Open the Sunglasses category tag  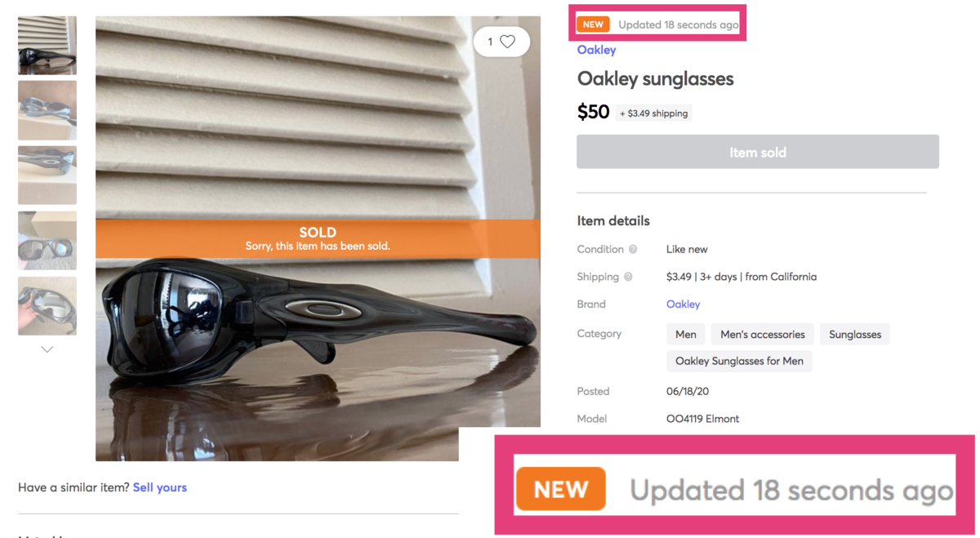[854, 334]
